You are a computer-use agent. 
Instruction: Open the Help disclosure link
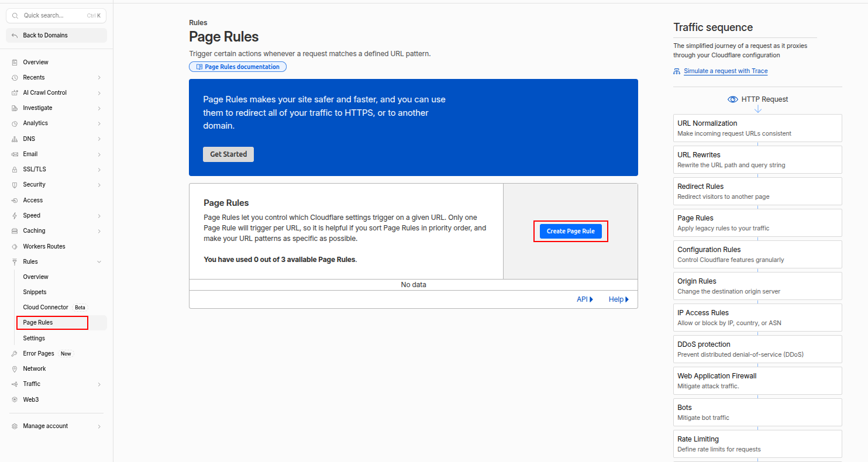coord(619,299)
